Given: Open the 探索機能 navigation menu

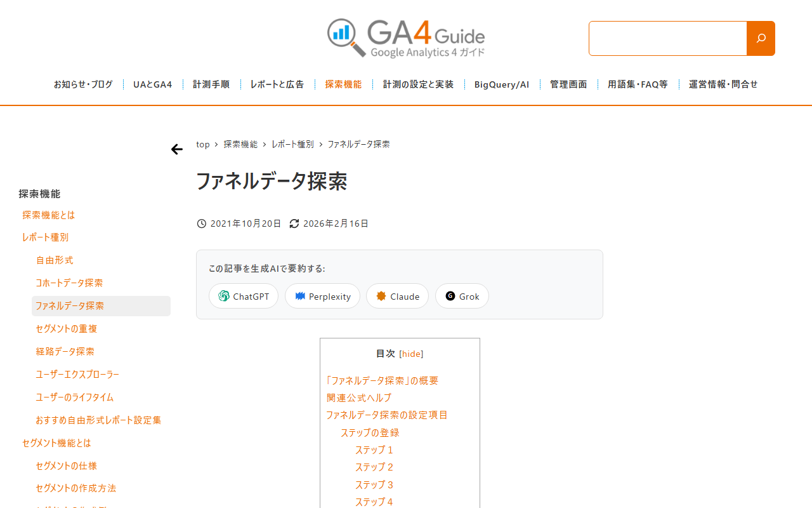Looking at the screenshot, I should tap(343, 84).
